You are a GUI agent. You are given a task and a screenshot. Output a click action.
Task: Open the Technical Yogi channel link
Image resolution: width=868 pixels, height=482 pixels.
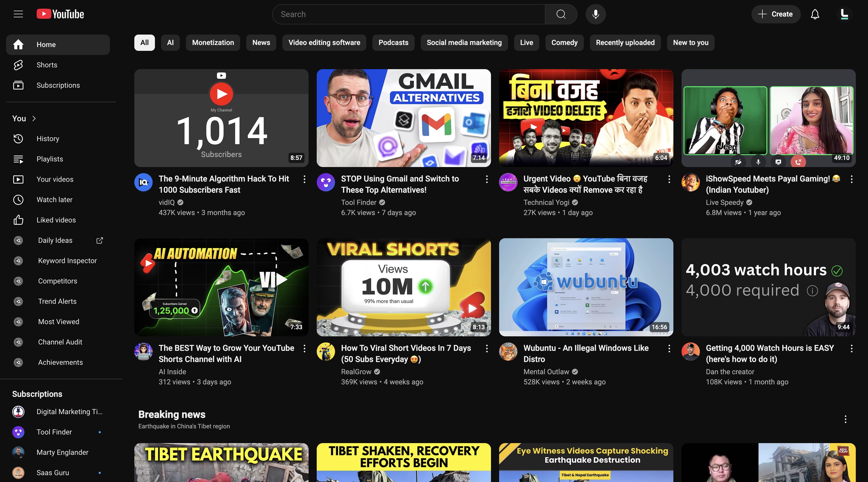[546, 202]
